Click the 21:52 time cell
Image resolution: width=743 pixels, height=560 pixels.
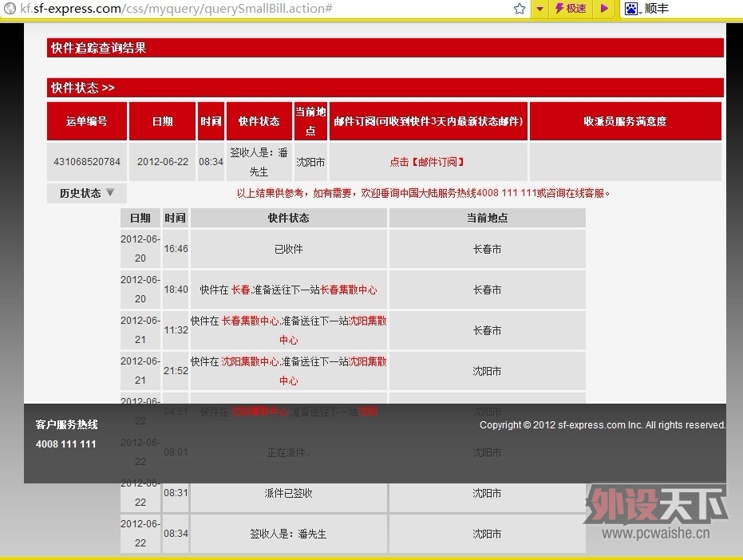click(176, 371)
